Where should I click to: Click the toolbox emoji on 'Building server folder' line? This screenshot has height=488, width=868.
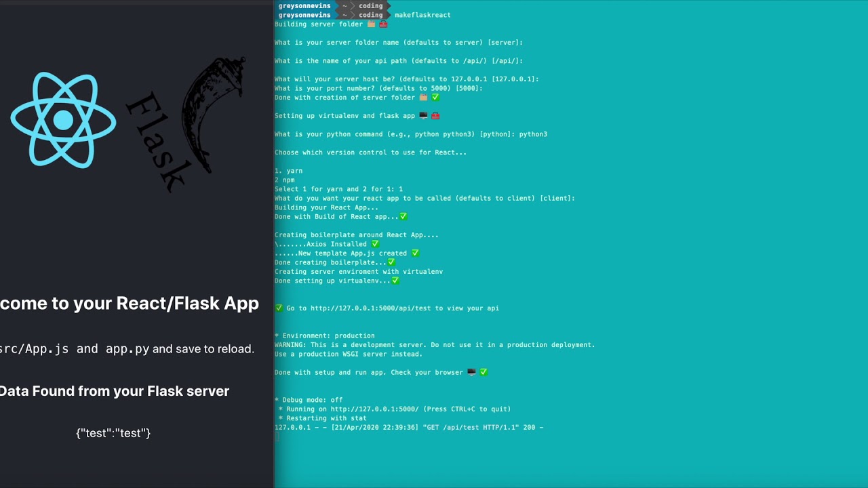(x=383, y=24)
